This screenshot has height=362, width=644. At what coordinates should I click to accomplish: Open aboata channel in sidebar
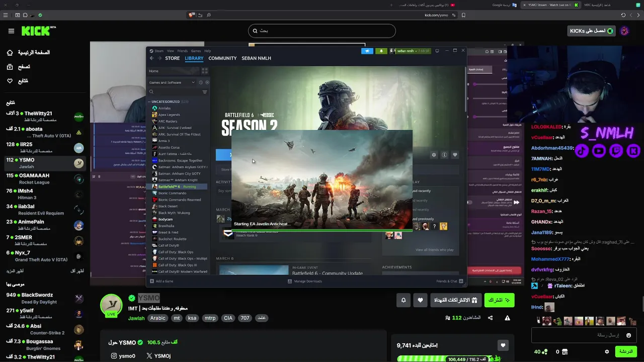pyautogui.click(x=44, y=132)
